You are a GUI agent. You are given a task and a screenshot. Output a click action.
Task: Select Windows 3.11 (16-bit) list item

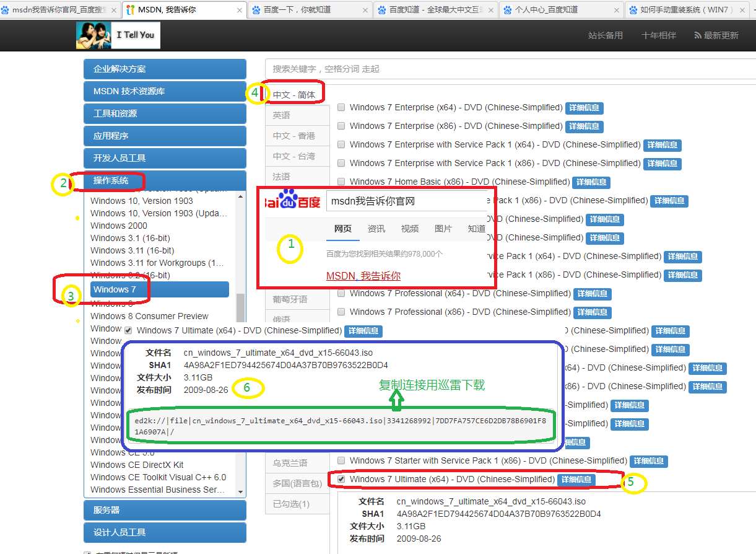(133, 250)
